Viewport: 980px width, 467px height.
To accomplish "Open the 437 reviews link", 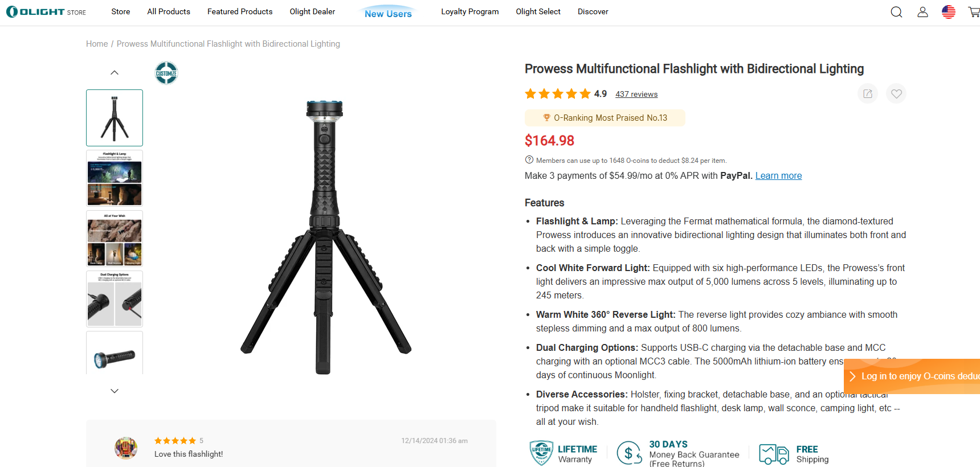I will [x=636, y=95].
